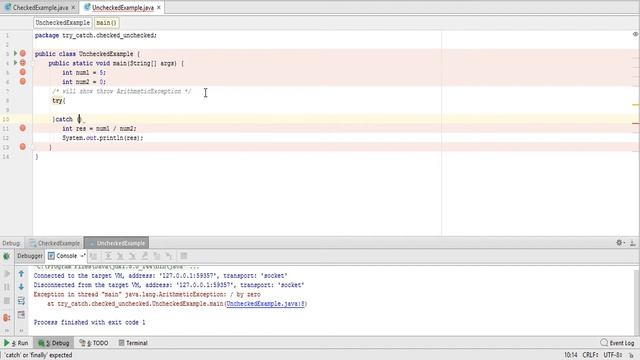Toggle the console soft-wrap icon
640x360 pixels.
pos(21,301)
